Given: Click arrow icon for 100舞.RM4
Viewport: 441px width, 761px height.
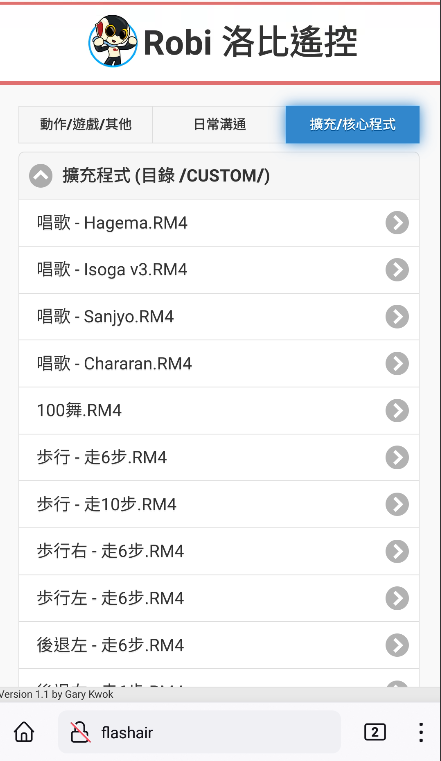Looking at the screenshot, I should (x=397, y=411).
